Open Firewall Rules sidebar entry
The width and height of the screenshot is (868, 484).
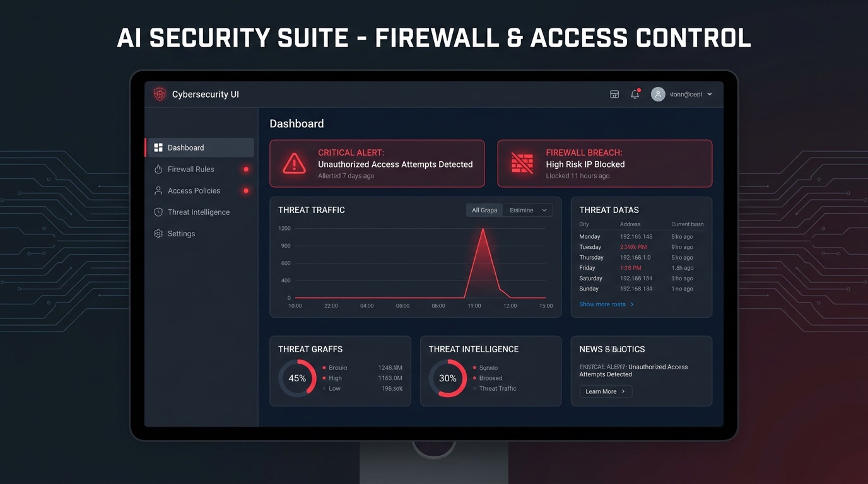(x=199, y=169)
